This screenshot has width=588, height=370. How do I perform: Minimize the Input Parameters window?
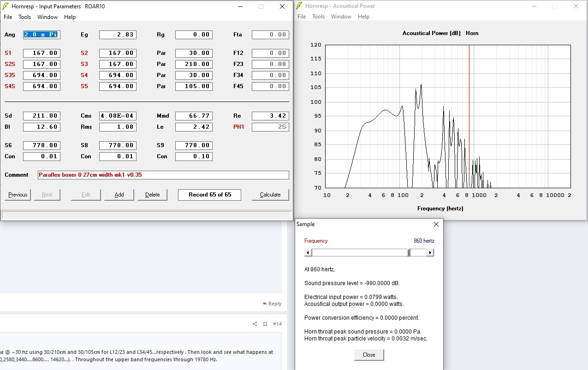[x=240, y=6]
